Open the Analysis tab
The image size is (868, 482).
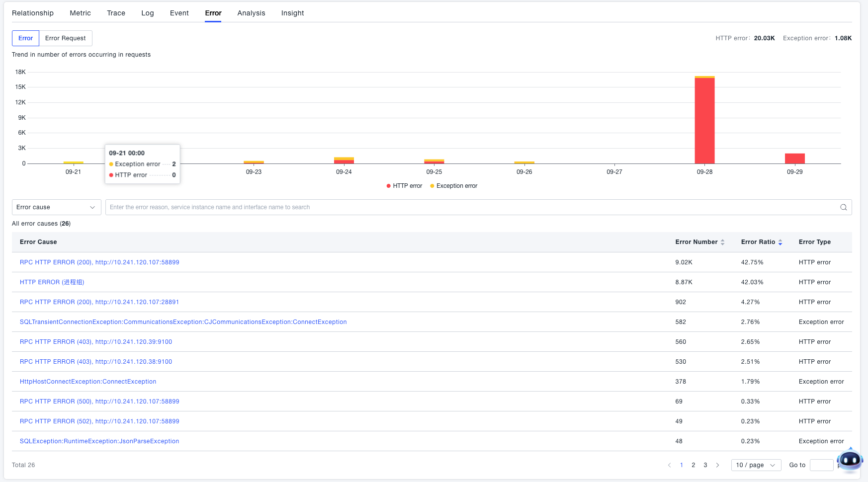251,13
